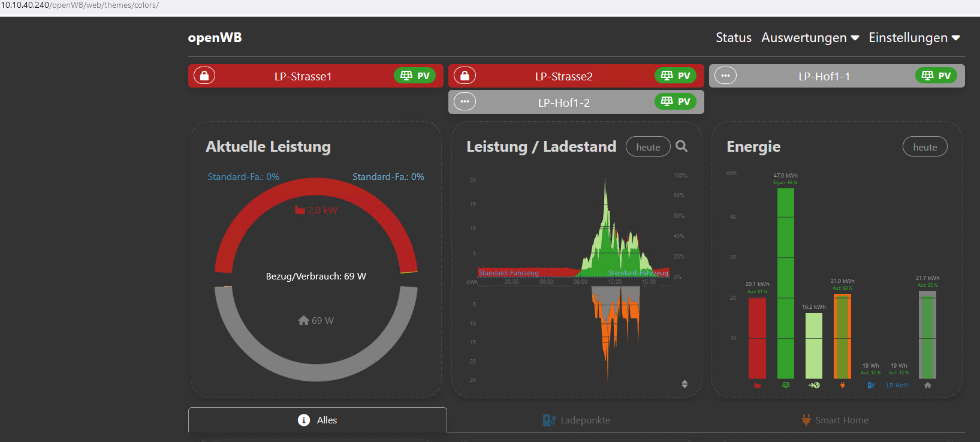Click the Bezug/Verbrauch: 69 W text
The height and width of the screenshot is (442, 980).
(x=316, y=276)
